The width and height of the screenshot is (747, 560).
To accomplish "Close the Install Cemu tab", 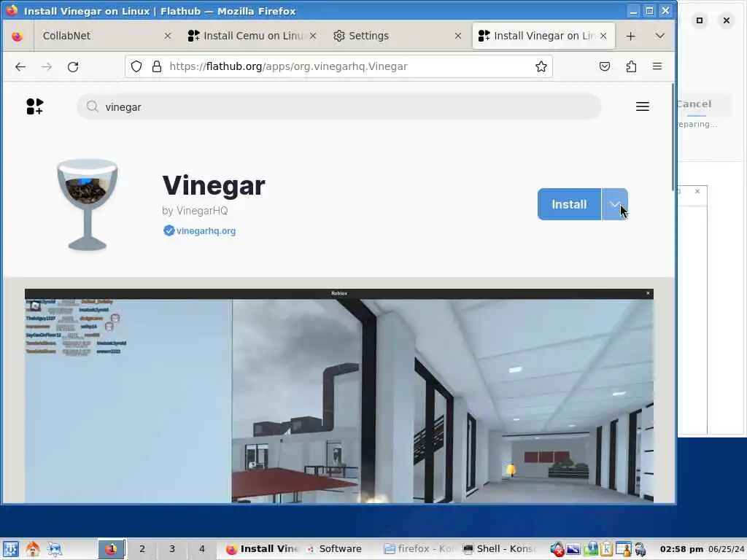I will click(312, 36).
